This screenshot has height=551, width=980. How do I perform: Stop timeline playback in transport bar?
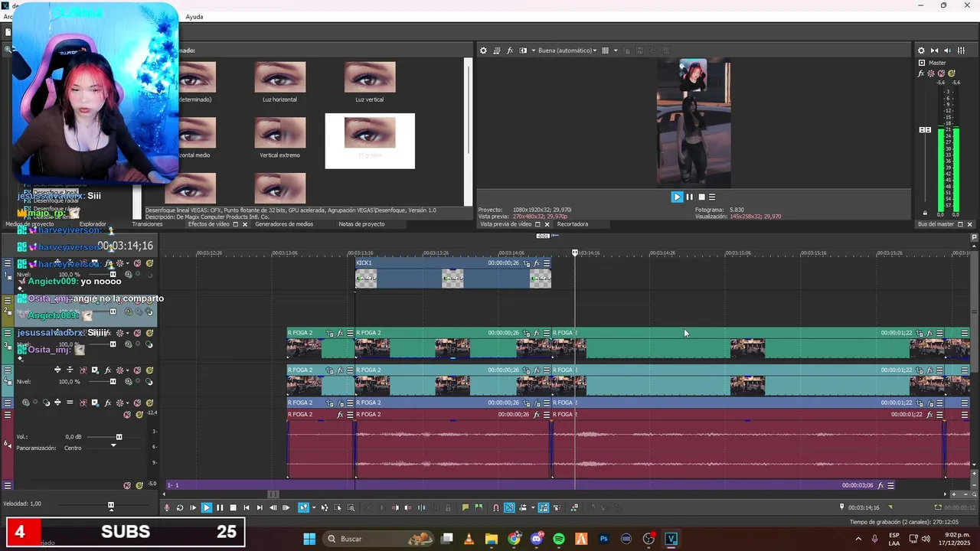pyautogui.click(x=233, y=507)
